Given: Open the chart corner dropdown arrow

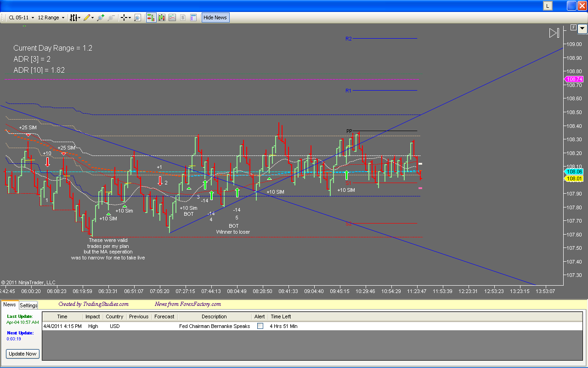Looking at the screenshot, I should click(582, 29).
